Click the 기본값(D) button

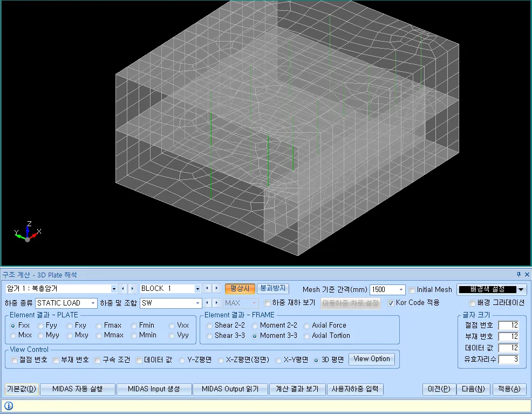pos(22,389)
